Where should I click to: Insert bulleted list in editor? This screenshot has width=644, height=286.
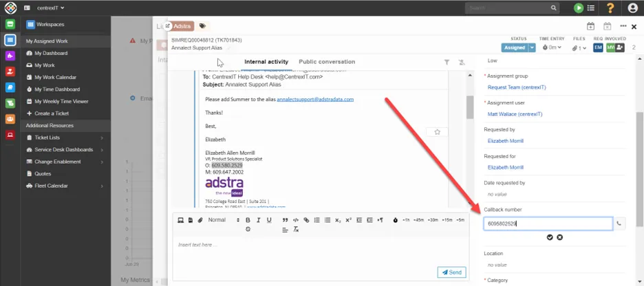pyautogui.click(x=328, y=221)
